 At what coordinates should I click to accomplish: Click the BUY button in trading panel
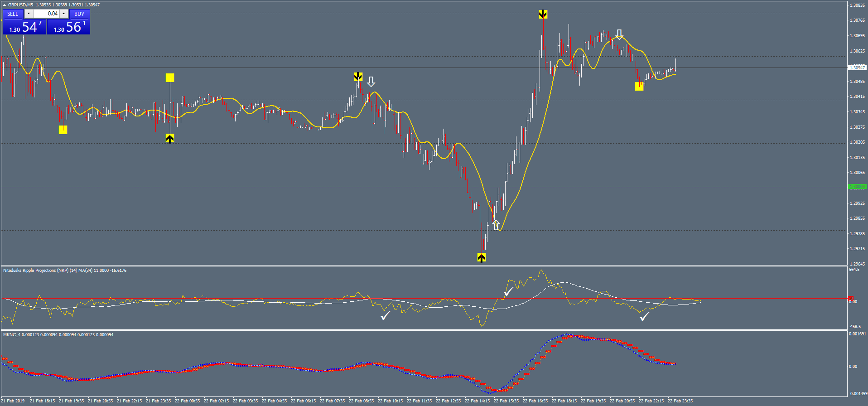click(x=79, y=14)
